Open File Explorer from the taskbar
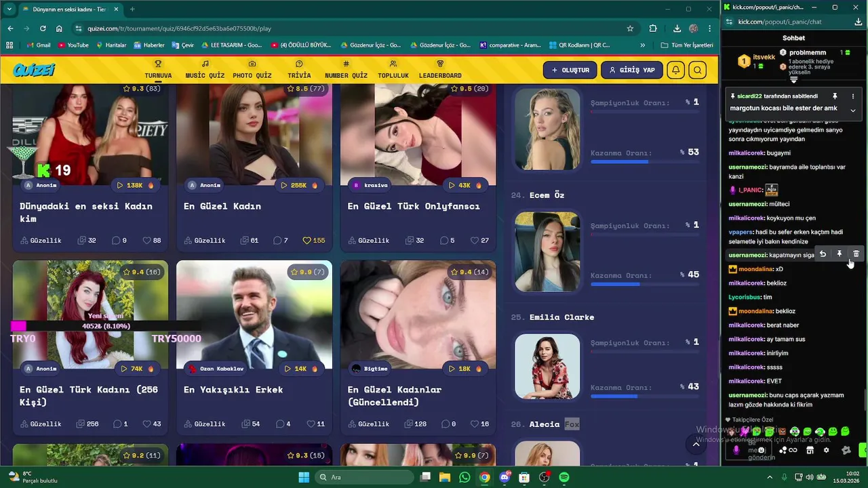This screenshot has width=868, height=488. [445, 477]
